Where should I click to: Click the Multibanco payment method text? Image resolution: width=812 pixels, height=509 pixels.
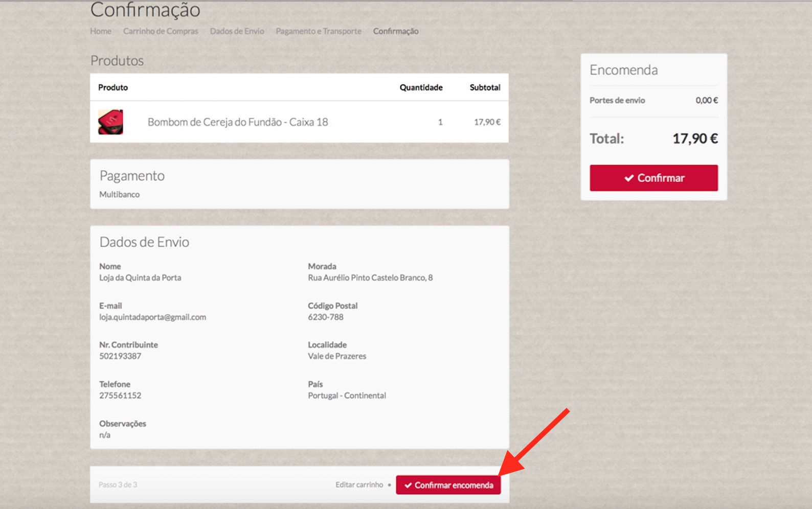click(119, 195)
